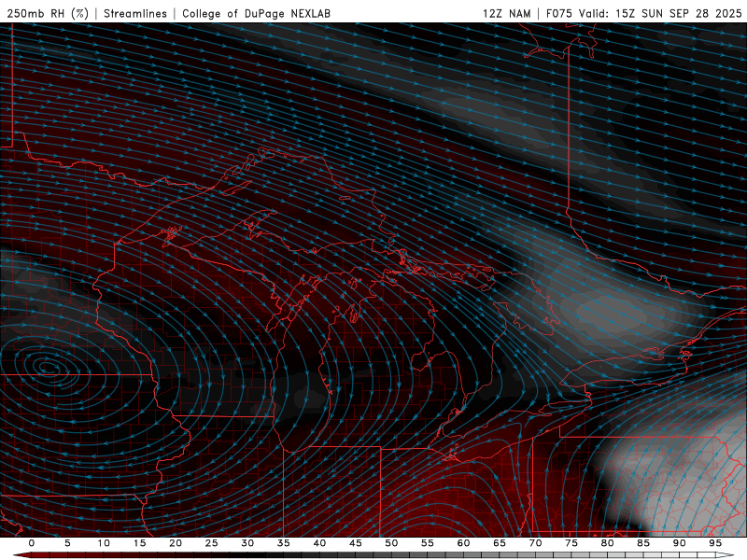Click the "College of DuPage NEXLAB" header text
Viewport: 747px width, 560px height.
(256, 13)
